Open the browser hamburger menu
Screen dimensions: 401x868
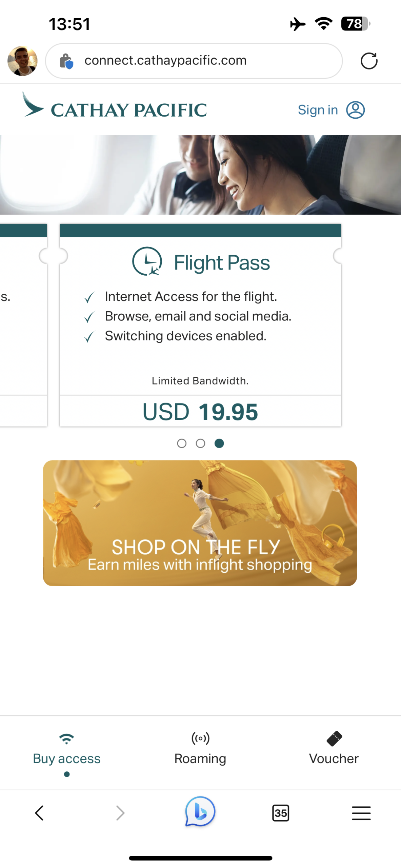(x=361, y=813)
